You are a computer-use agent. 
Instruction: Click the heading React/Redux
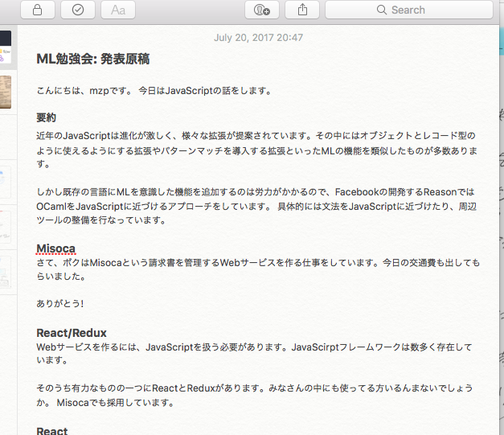point(72,333)
